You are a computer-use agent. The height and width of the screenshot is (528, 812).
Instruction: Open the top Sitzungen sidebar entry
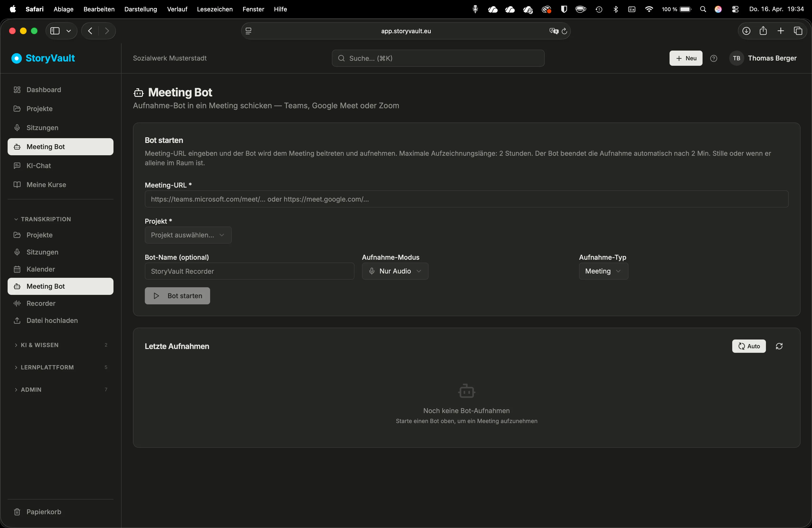[60, 127]
